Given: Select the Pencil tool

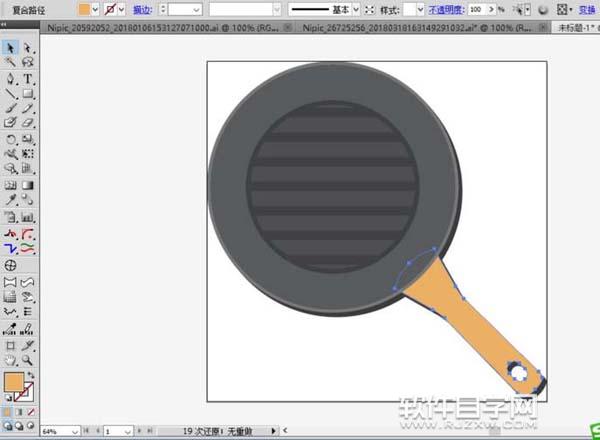Looking at the screenshot, I should [28, 108].
